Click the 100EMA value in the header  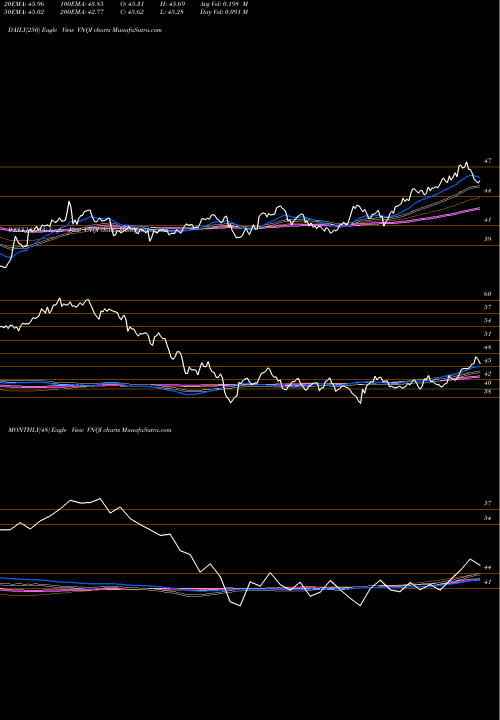tap(84, 4)
